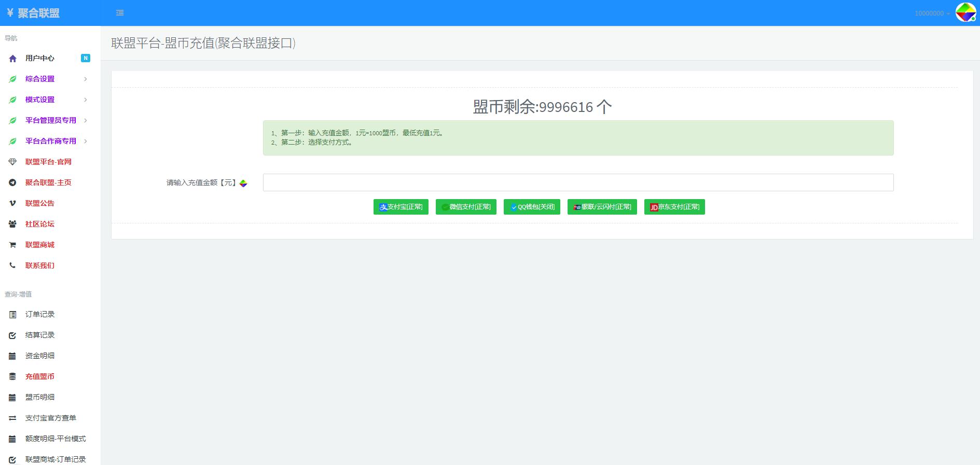Click the check icon next to 联盟商城-订单记录
This screenshot has height=465, width=980.
(13, 460)
